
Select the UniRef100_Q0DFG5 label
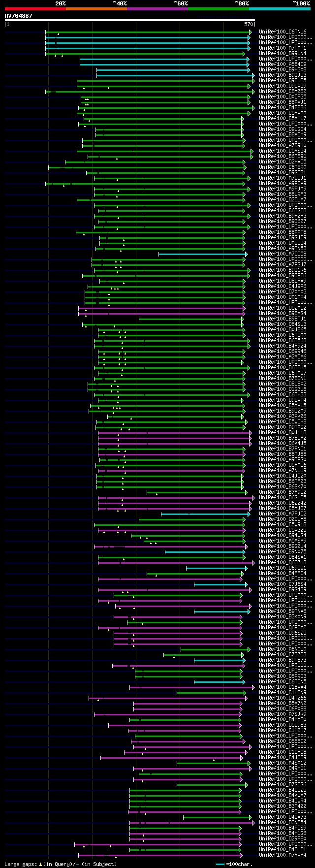point(283,96)
